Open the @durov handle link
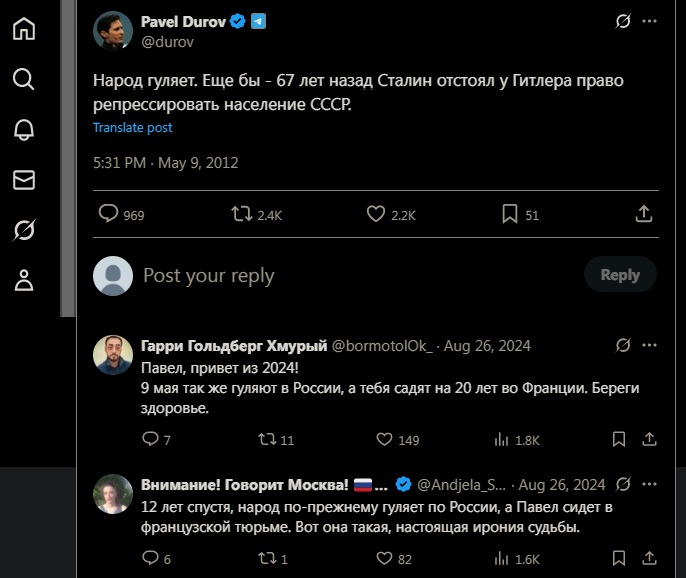686x578 pixels. tap(166, 42)
